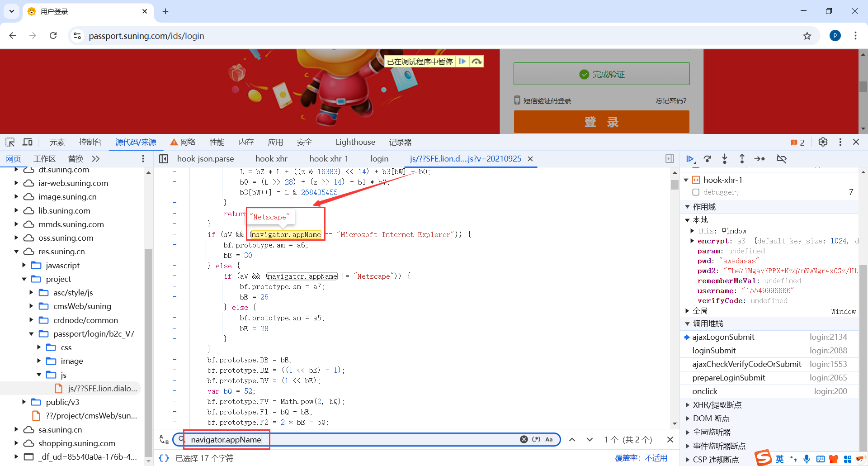Clear the search input text
Screen dimensions: 868x466
524,439
